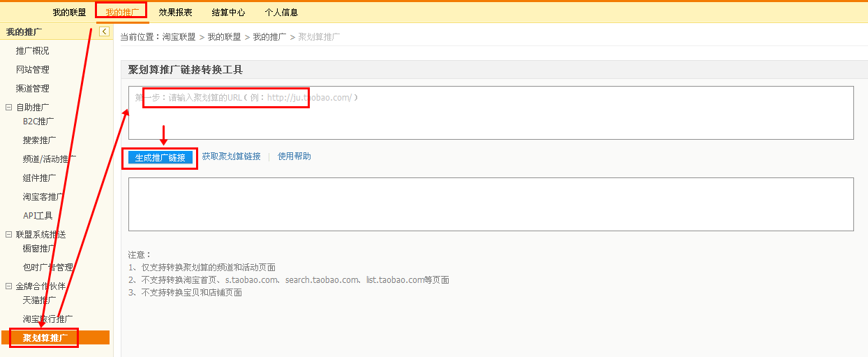Screen dimensions: 868x357
Task: Open the 获取聚划算链接 link
Action: pyautogui.click(x=231, y=156)
